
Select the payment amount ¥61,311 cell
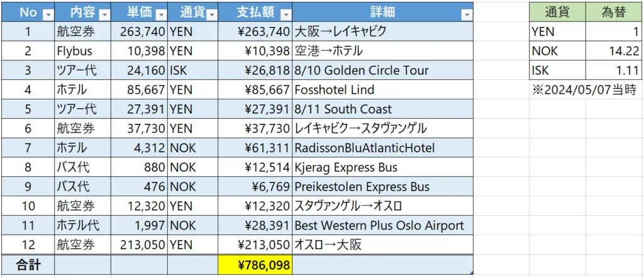255,148
